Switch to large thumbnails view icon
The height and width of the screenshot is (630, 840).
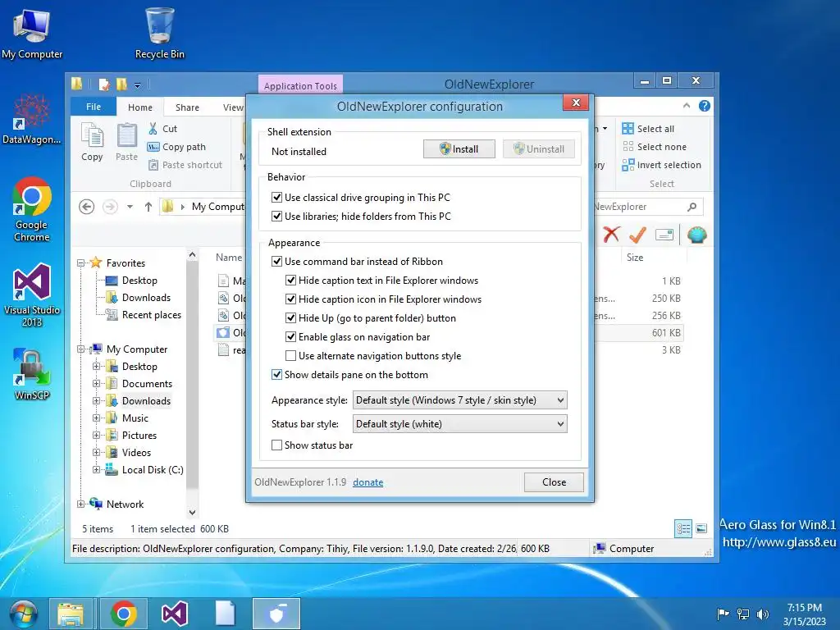click(701, 529)
